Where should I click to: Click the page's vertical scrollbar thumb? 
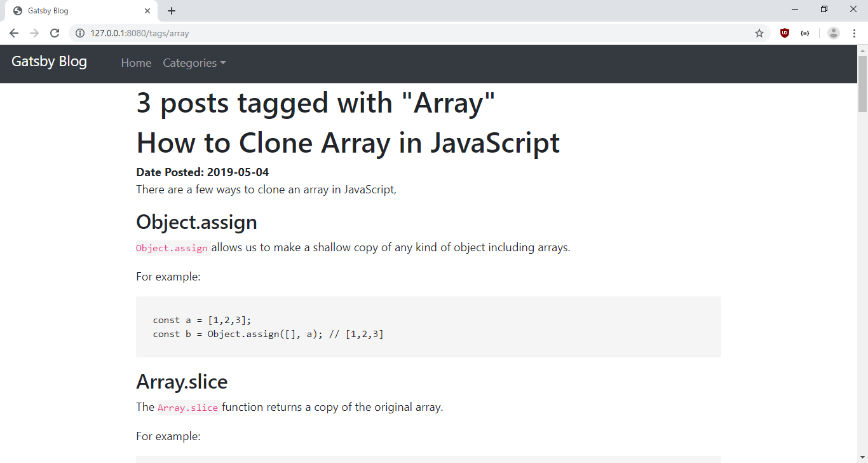(x=862, y=83)
